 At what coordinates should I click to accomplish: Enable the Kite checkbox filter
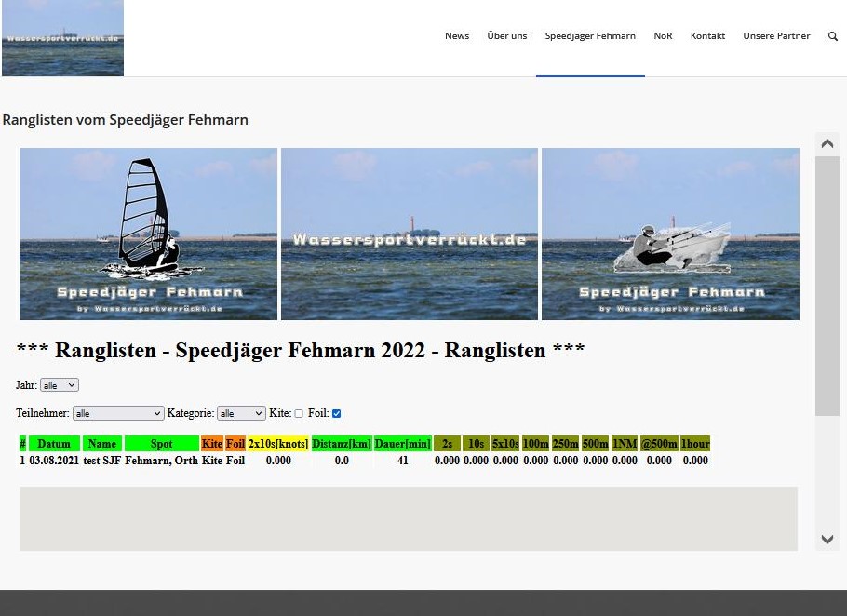299,414
